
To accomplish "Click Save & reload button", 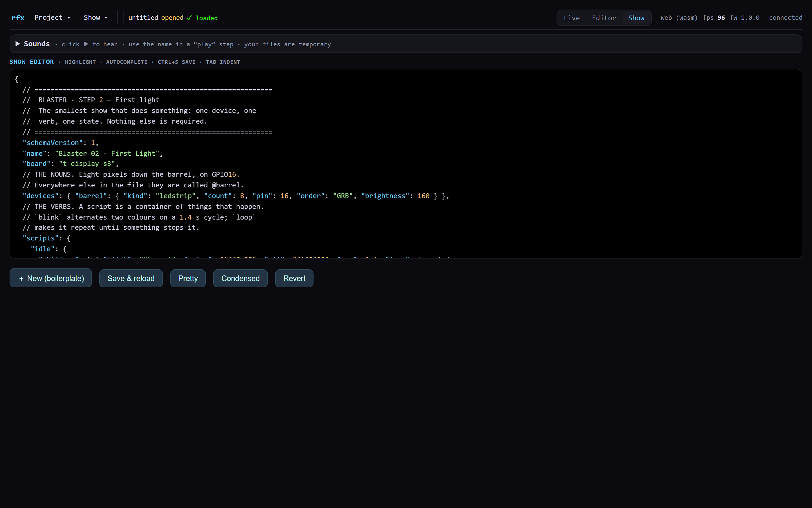I will point(131,278).
